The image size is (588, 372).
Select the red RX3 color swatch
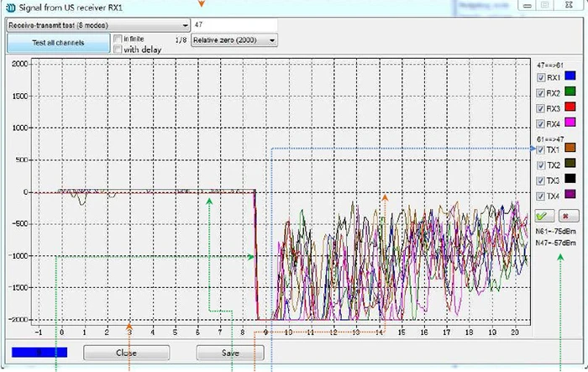pos(570,107)
